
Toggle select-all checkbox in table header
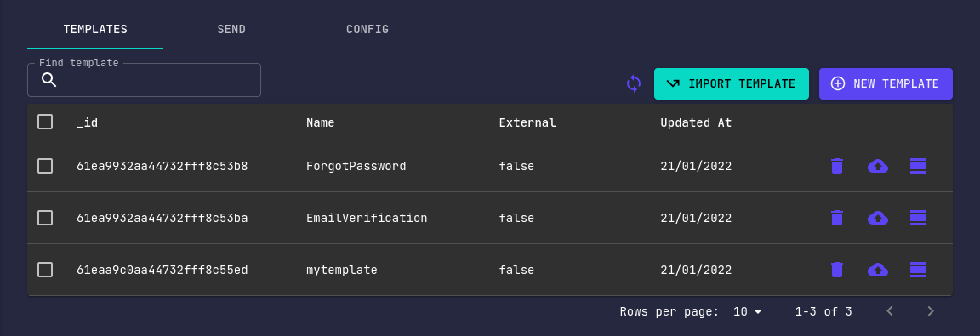[45, 122]
